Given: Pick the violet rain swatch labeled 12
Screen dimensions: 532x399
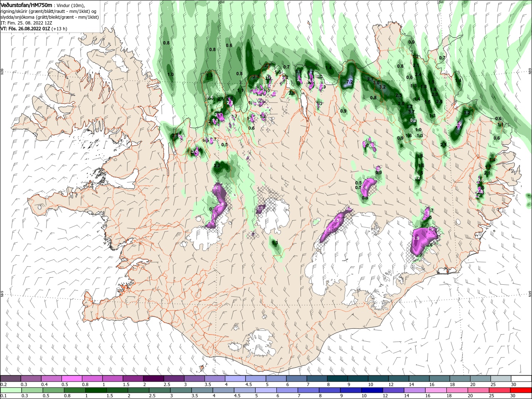Looking at the screenshot, I should coord(393,390).
